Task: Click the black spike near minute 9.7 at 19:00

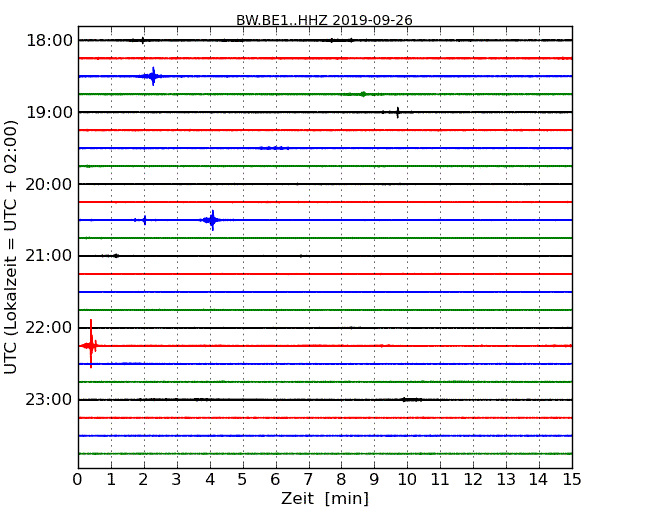Action: pos(397,112)
